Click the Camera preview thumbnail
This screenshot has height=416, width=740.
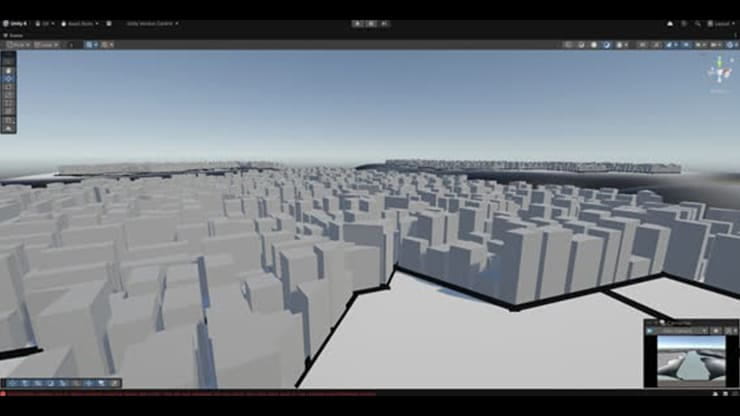click(x=691, y=355)
